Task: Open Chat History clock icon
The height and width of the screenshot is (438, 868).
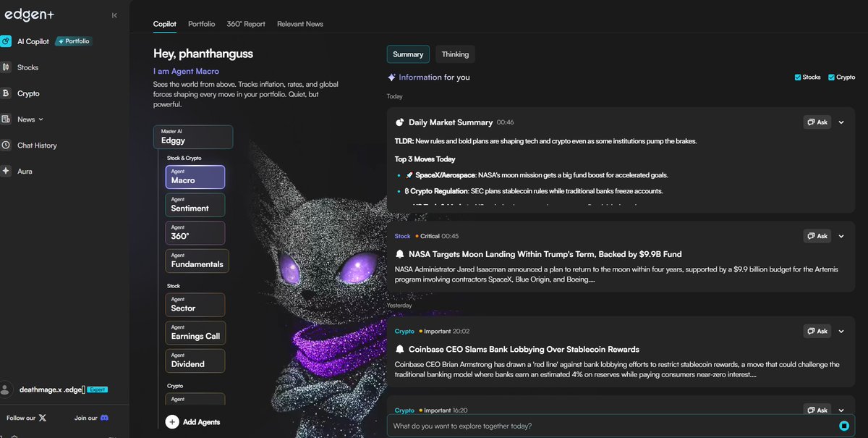Action: [6, 146]
